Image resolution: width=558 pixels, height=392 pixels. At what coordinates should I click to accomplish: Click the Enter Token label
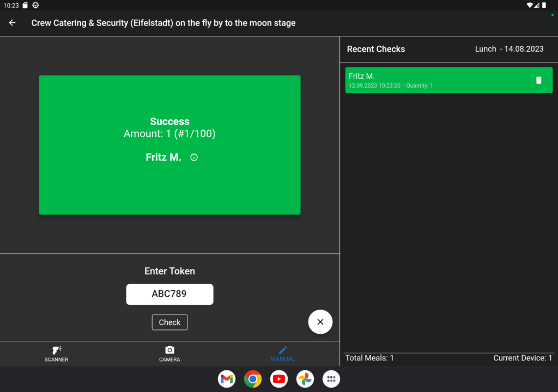pos(170,271)
